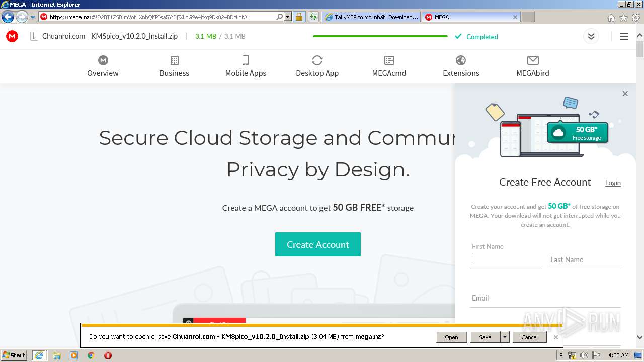Click the MEGA logo in page header
Viewport: 644px width, 362px height.
tap(12, 36)
